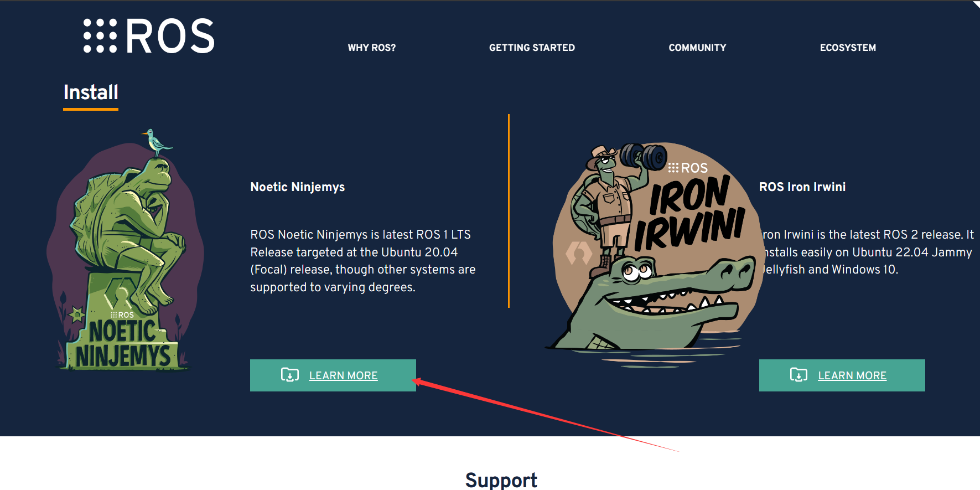Click the download folder icon for Noetic
Viewport: 980px width, 490px height.
click(x=289, y=375)
